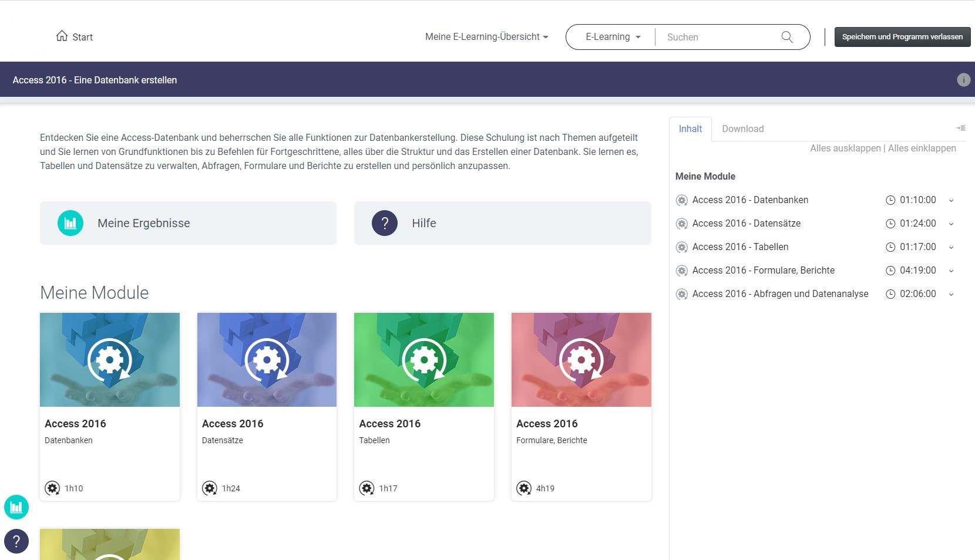Screen dimensions: 975x560
Task: Click the Meine Ergebnisse chart icon
Action: (x=70, y=223)
